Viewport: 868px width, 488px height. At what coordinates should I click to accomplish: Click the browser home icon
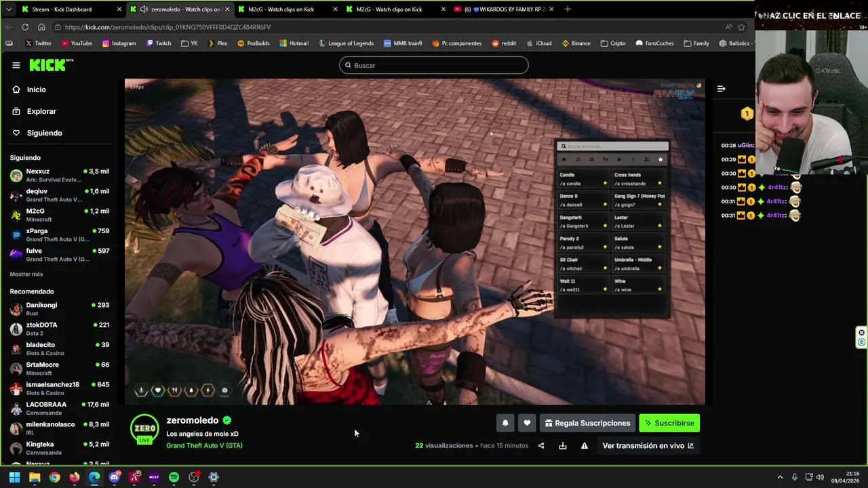tap(41, 27)
